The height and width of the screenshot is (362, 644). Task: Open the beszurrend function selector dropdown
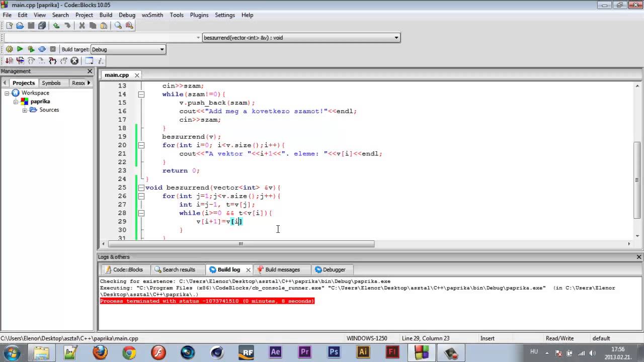coord(396,38)
